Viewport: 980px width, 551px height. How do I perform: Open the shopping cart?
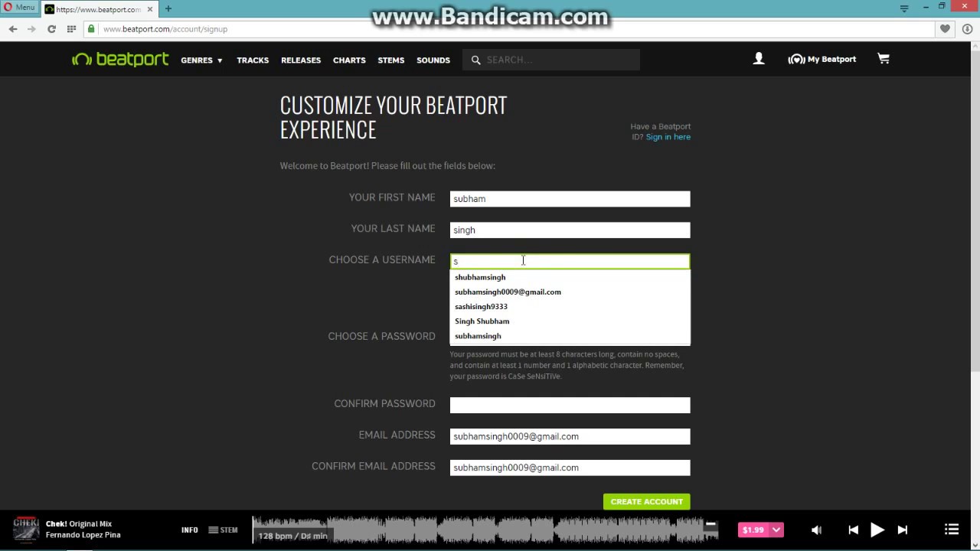[884, 59]
